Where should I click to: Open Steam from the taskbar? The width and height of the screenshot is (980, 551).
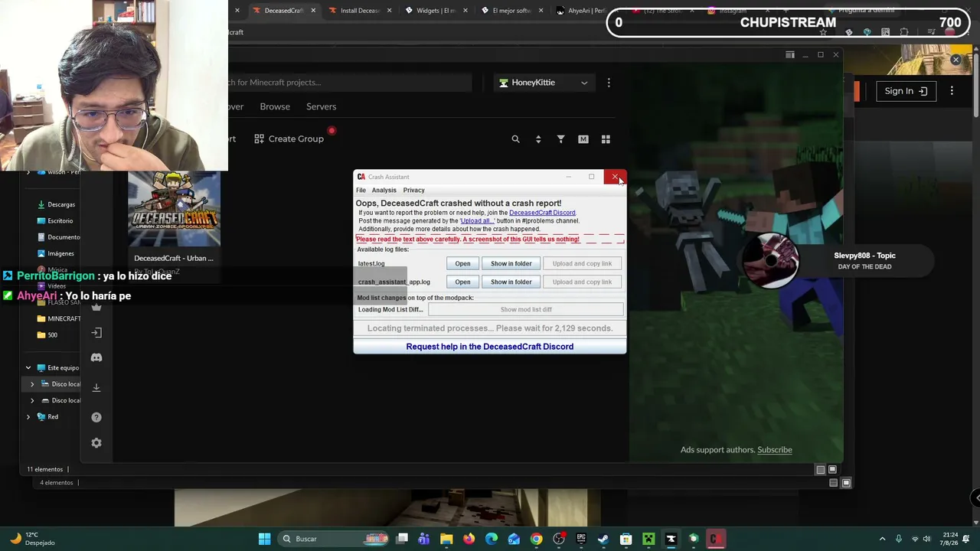(x=603, y=539)
